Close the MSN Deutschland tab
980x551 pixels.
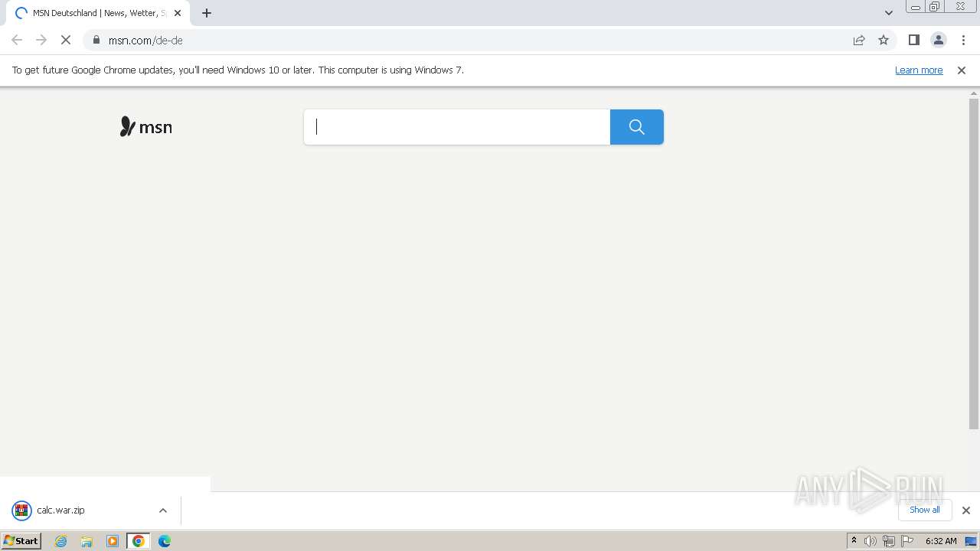pyautogui.click(x=178, y=13)
